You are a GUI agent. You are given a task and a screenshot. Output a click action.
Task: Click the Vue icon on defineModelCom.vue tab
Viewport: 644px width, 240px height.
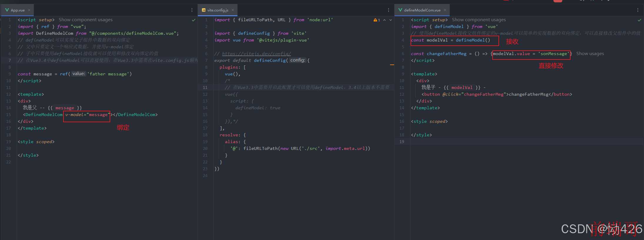click(400, 10)
